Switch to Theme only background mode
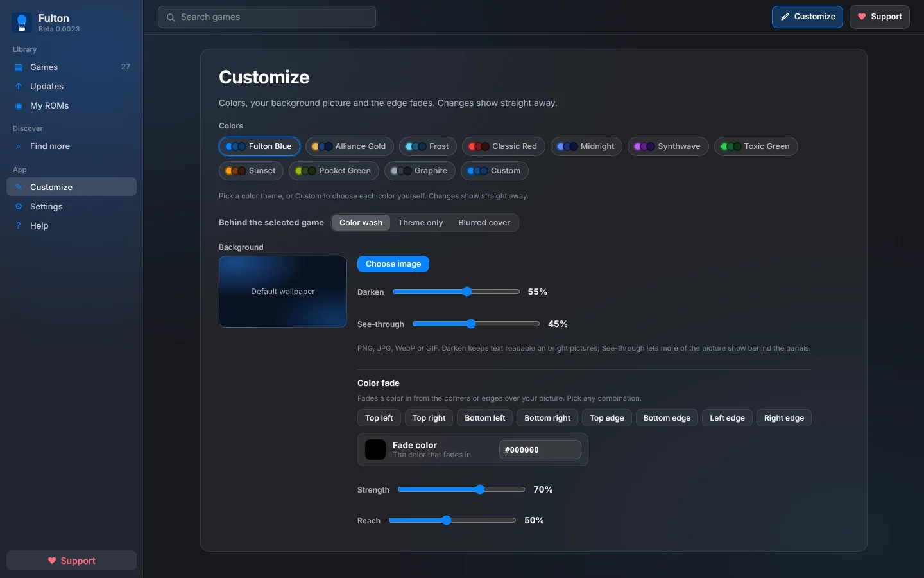 coord(420,223)
